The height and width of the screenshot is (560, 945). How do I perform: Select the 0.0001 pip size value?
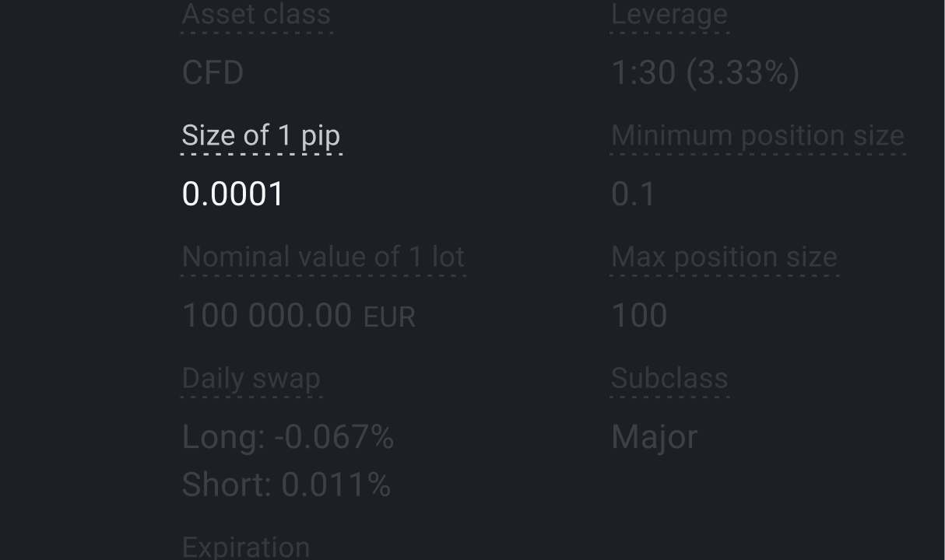(233, 194)
